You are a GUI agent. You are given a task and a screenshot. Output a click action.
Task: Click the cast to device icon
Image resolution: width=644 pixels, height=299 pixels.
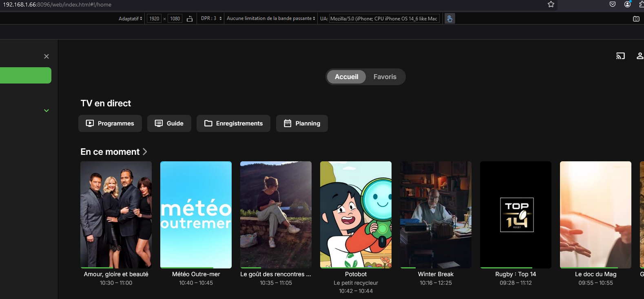[x=620, y=56]
